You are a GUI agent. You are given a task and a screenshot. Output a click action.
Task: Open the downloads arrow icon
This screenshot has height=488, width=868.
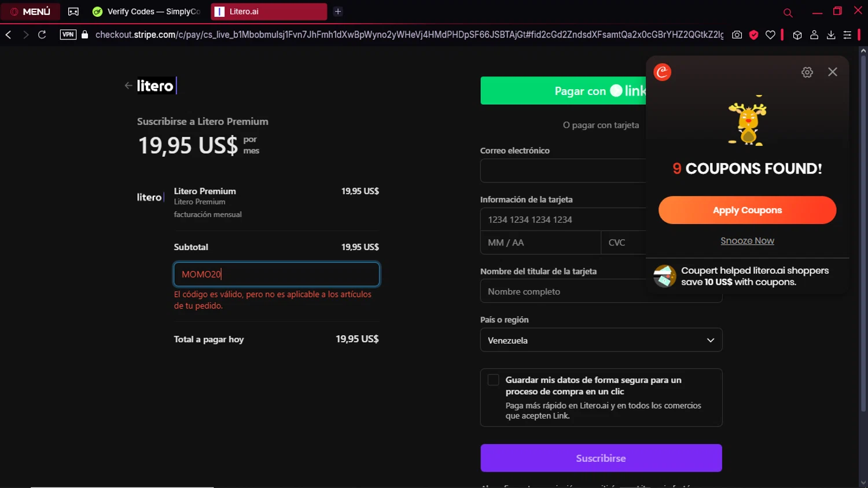tap(831, 35)
